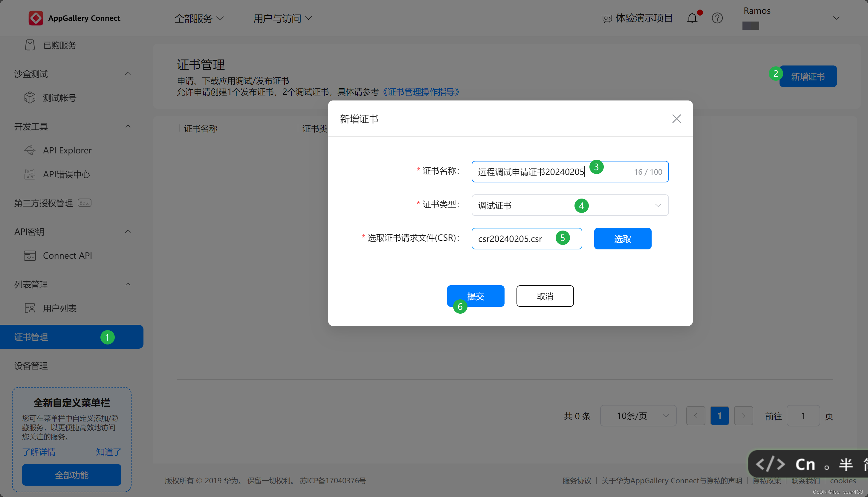Select API Explorer in the sidebar
The width and height of the screenshot is (868, 497).
click(67, 150)
